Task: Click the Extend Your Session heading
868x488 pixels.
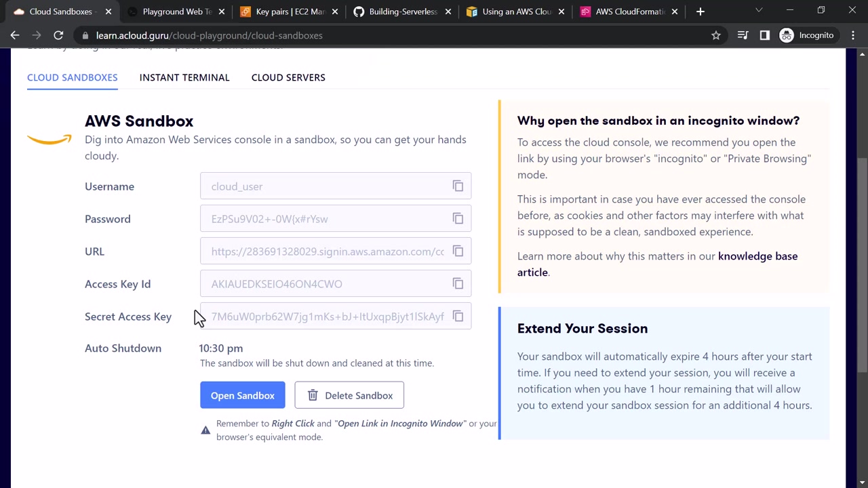Action: (583, 329)
